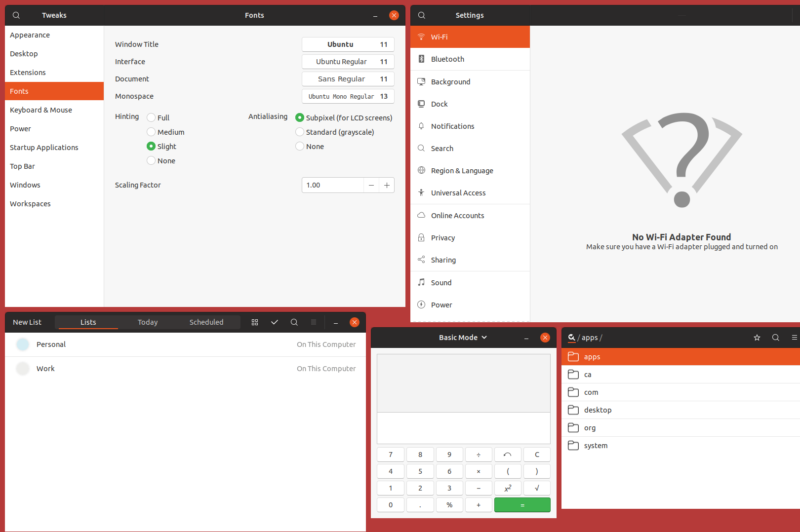Viewport: 800px width, 532px height.
Task: Select Subpixel (for LCD screens) antialiasing
Action: [299, 117]
